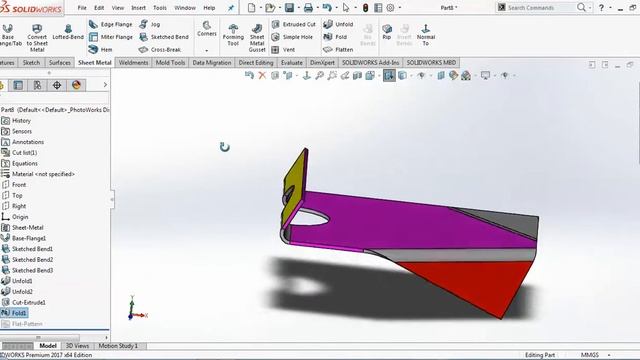Open the File menu

[x=82, y=8]
